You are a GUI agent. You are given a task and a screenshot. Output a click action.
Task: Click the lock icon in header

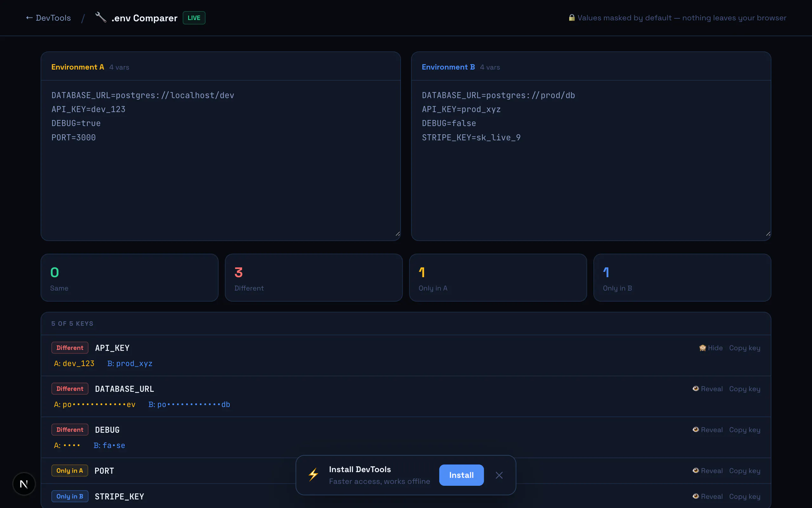[x=572, y=18]
